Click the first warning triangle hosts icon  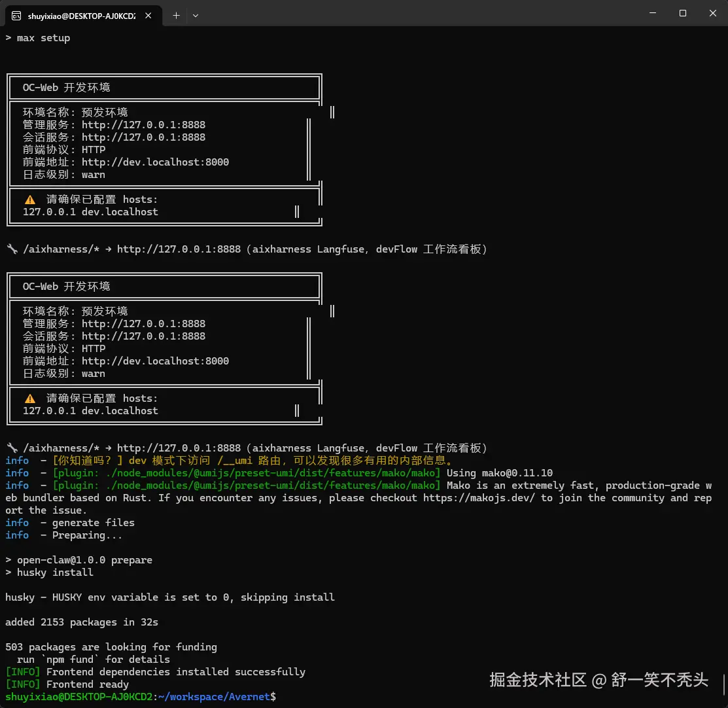(x=30, y=200)
